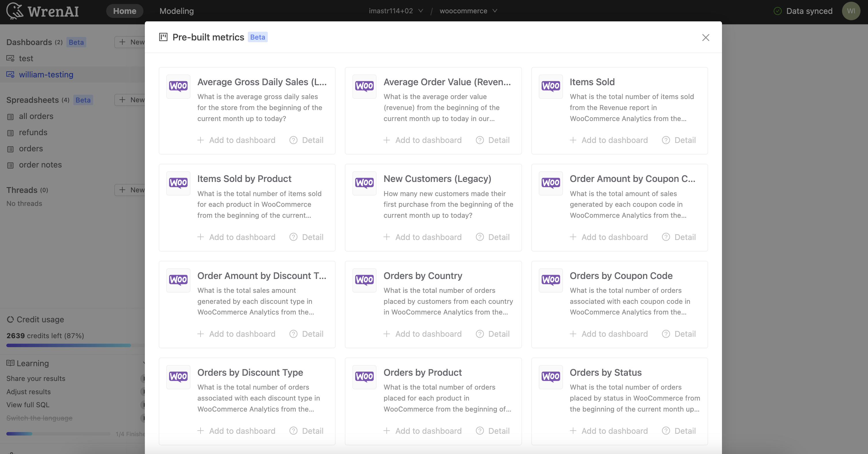
Task: Click the Beta badge next to Pre-built metrics
Action: pos(257,37)
